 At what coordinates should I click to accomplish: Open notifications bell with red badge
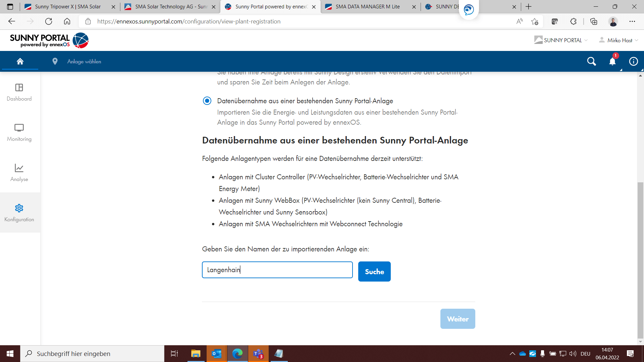click(612, 61)
